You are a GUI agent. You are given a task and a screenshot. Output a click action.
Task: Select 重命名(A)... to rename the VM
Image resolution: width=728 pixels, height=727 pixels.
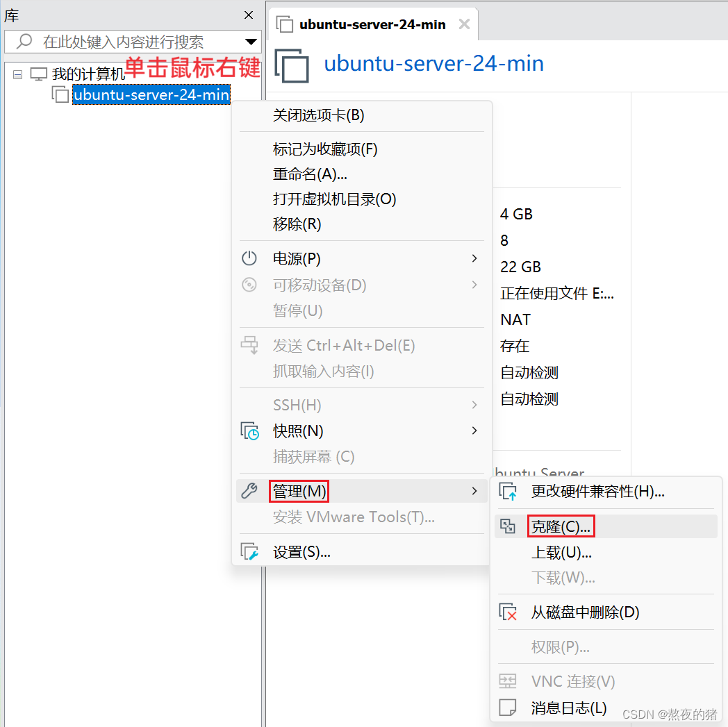click(x=362, y=174)
